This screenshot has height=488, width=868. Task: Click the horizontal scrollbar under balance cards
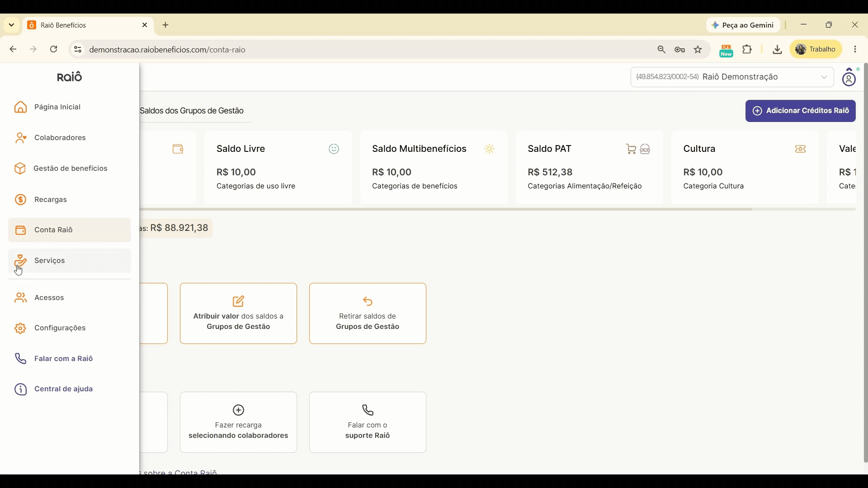[447, 210]
